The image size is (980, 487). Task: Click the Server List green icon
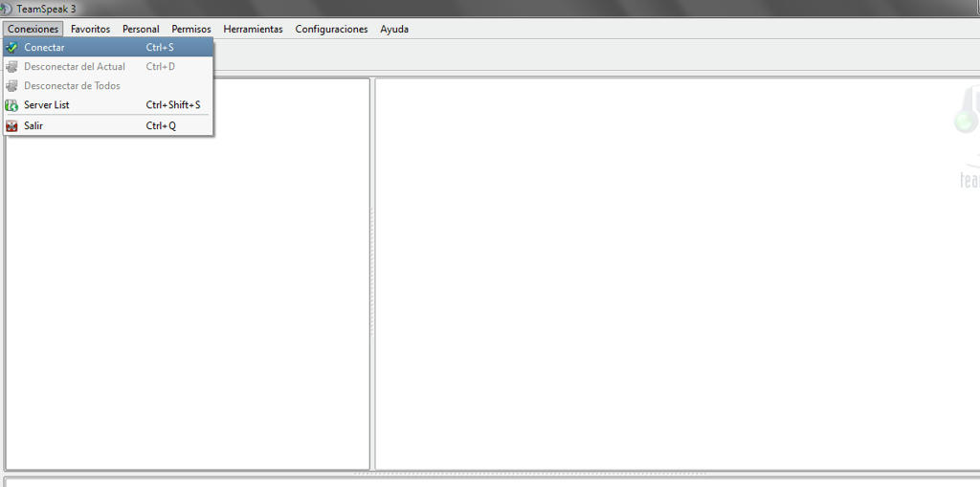coord(11,105)
